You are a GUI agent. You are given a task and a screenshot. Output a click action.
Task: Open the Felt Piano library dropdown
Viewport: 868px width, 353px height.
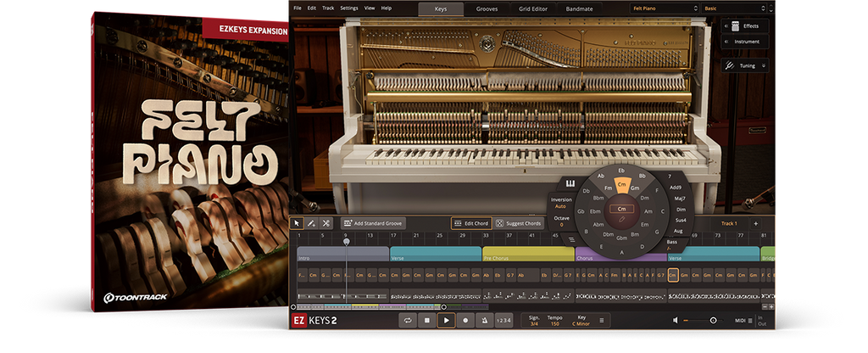pos(665,8)
